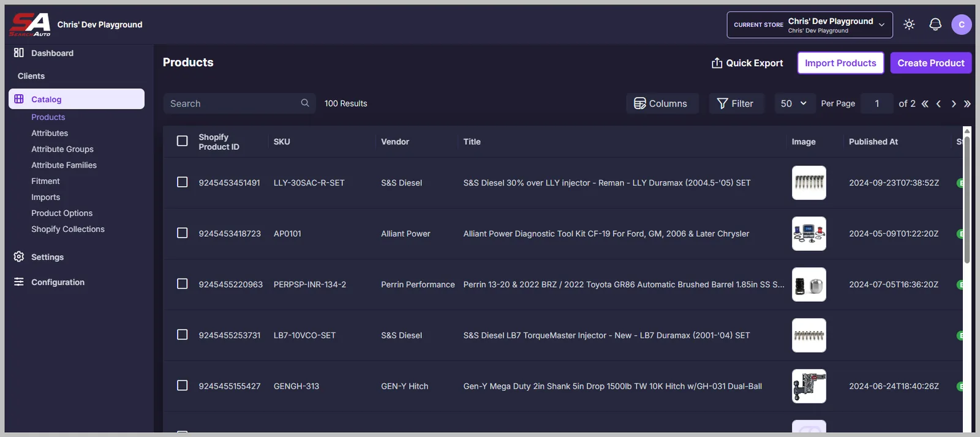Check the row for GENGH-313
The image size is (980, 437).
click(182, 385)
